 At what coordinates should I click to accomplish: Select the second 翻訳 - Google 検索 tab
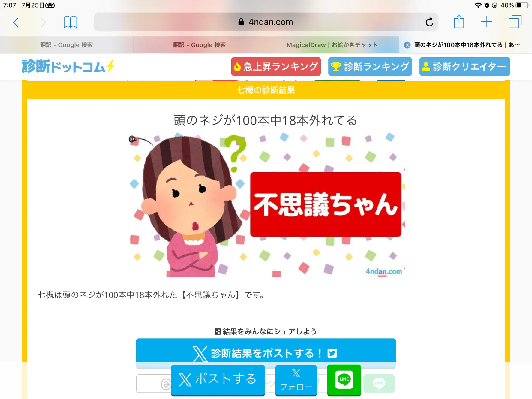coord(200,45)
